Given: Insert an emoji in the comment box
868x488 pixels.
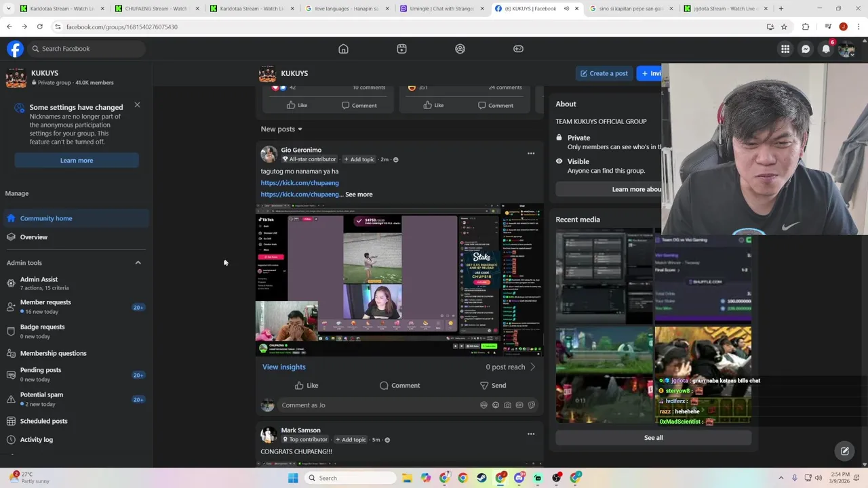Looking at the screenshot, I should [496, 405].
